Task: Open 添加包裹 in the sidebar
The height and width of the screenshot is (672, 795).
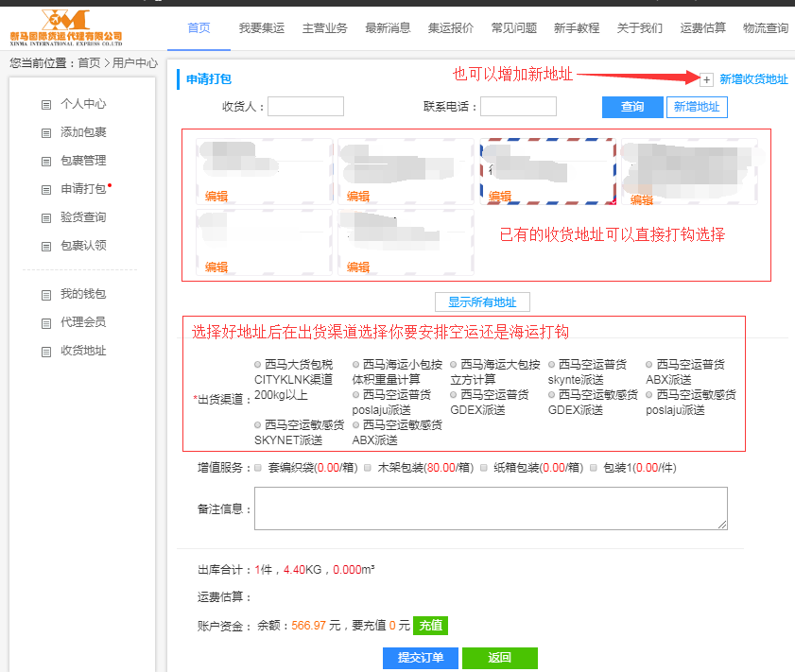Action: point(83,132)
